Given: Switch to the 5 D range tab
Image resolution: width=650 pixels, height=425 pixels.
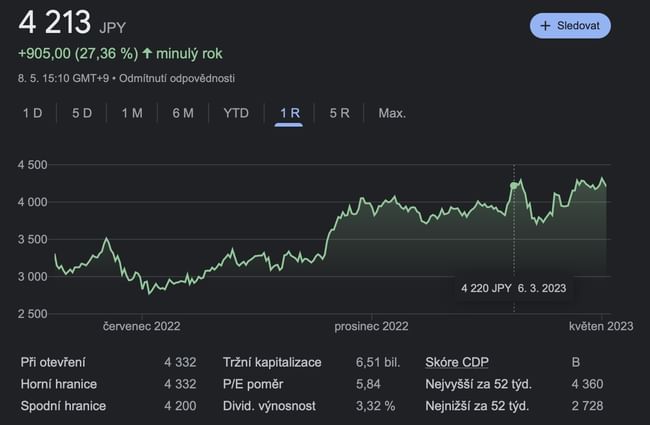Looking at the screenshot, I should pyautogui.click(x=82, y=113).
